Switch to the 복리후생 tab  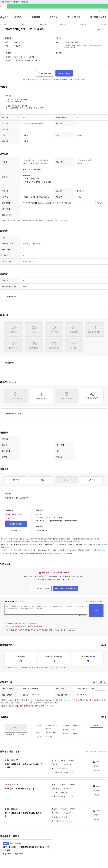(x=63, y=24)
